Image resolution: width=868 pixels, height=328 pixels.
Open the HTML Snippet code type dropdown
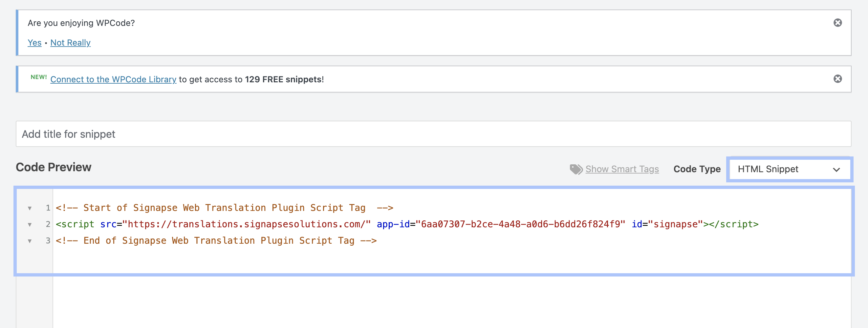click(x=790, y=169)
